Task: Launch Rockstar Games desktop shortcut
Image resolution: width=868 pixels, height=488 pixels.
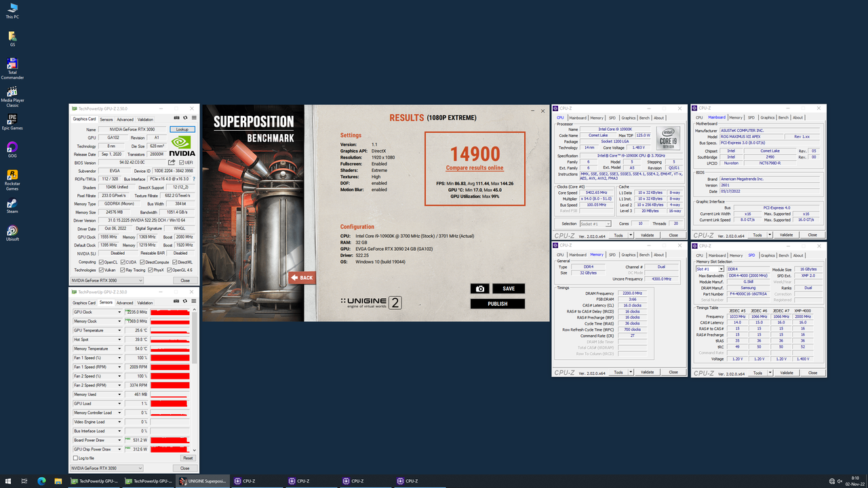Action: [x=12, y=180]
